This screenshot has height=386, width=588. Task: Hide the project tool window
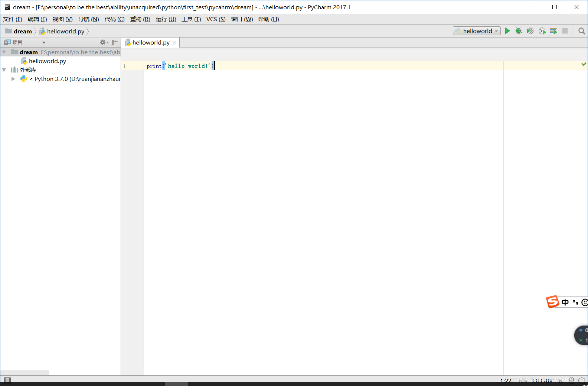pos(115,42)
